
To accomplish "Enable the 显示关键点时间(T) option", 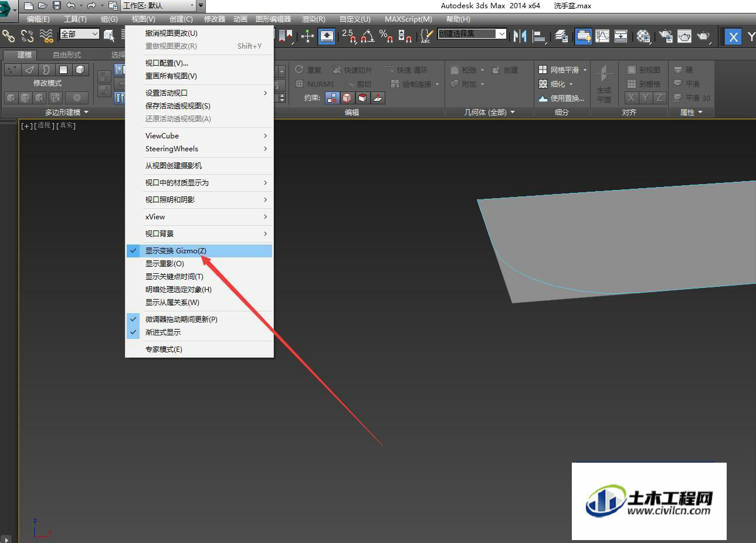I will coord(199,276).
